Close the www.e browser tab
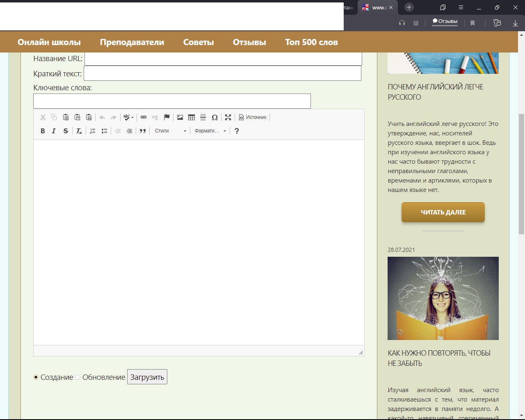Screen dimensions: 525x420 391,7
